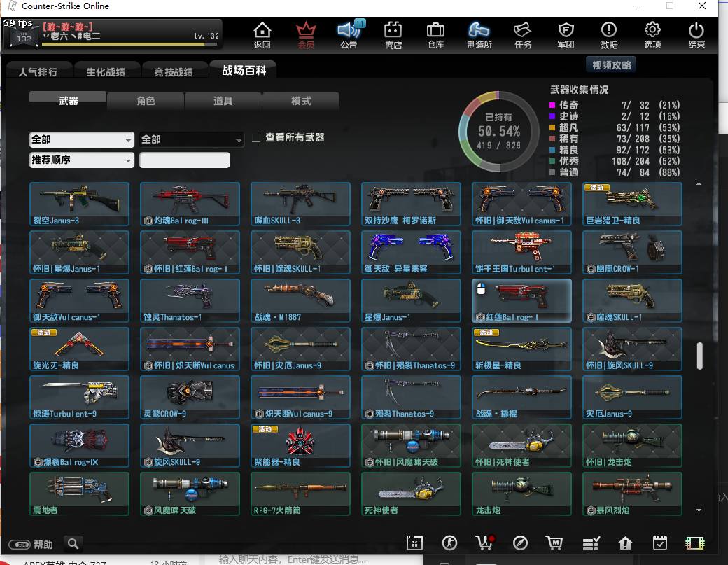
Task: Click the weapon list scroll-up arrow
Action: coord(699,184)
